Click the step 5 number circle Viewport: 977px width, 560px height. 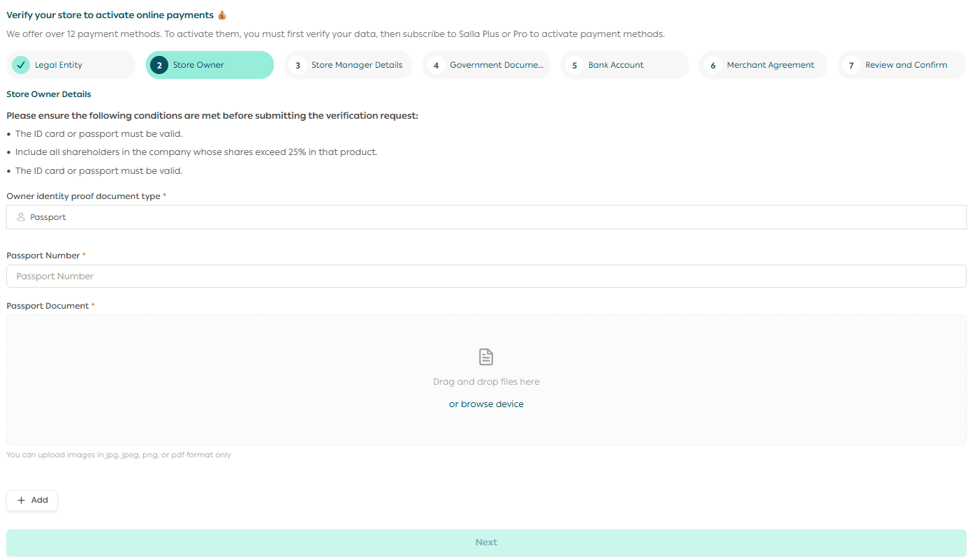(x=574, y=65)
